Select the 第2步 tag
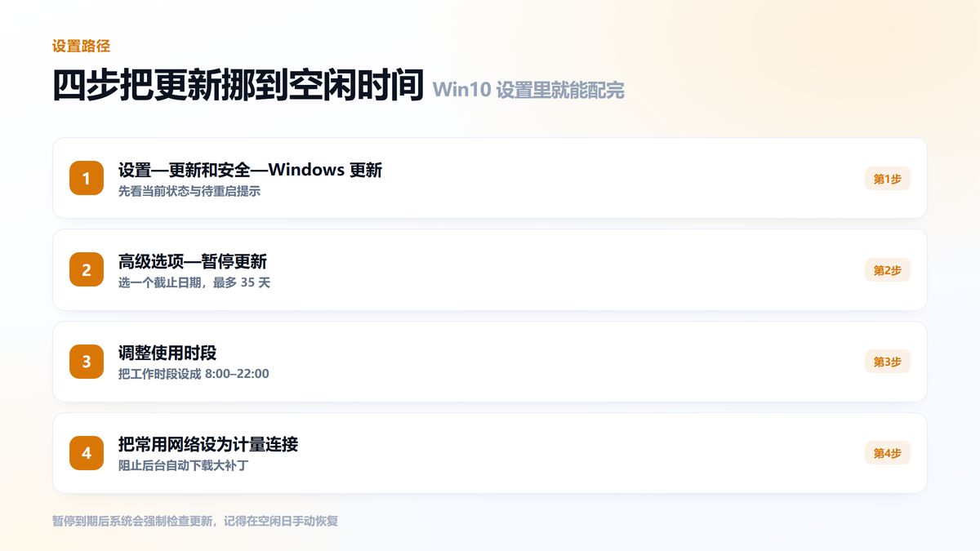Image resolution: width=980 pixels, height=551 pixels. pos(888,270)
